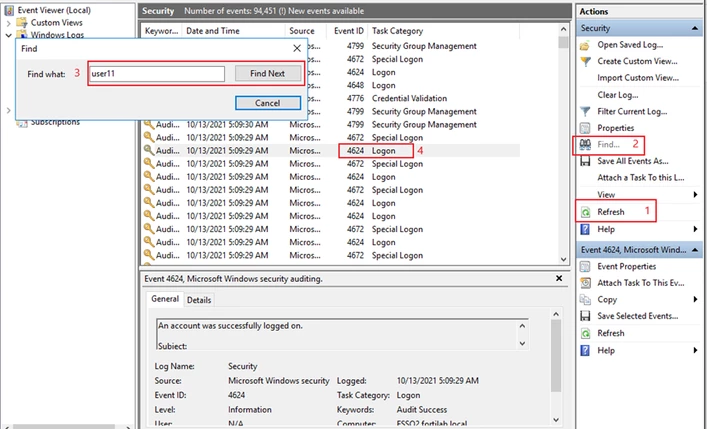The image size is (707, 429).
Task: Click Clear Log action
Action: point(618,95)
